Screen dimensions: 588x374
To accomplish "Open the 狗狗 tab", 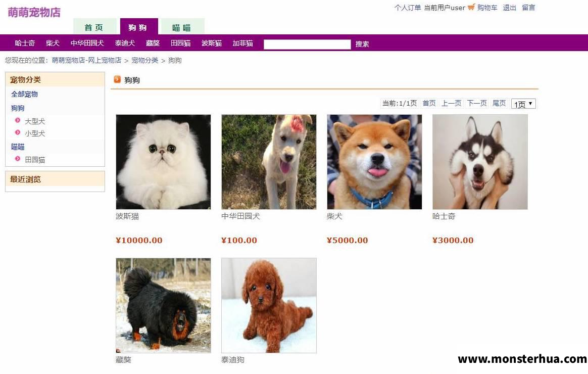I will coord(137,27).
